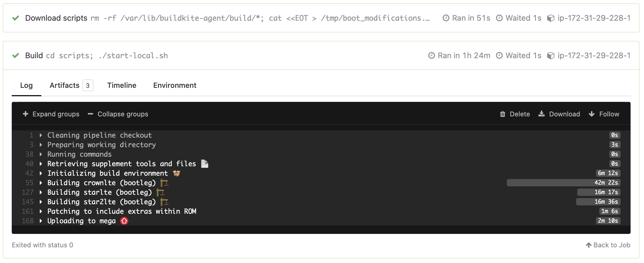This screenshot has height=263, width=644.
Task: Click green checkmark beside Download scripts step
Action: [x=16, y=18]
